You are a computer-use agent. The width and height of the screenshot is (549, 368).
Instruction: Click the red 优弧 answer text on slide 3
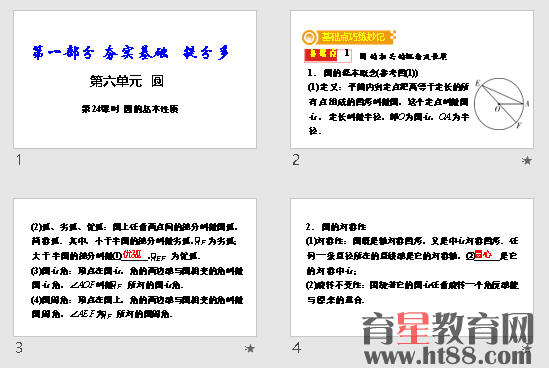pos(132,254)
